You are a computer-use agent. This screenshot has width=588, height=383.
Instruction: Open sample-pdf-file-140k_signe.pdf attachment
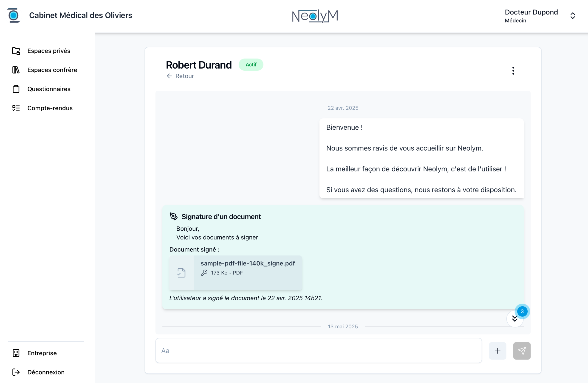[248, 263]
